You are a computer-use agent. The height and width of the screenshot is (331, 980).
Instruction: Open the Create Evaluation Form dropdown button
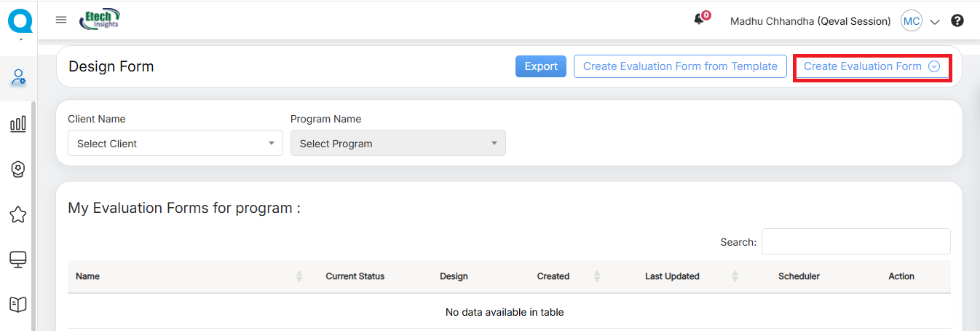click(872, 66)
